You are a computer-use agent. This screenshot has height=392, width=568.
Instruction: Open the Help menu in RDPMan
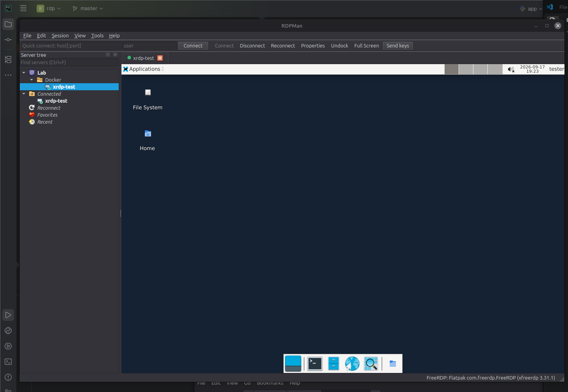114,35
